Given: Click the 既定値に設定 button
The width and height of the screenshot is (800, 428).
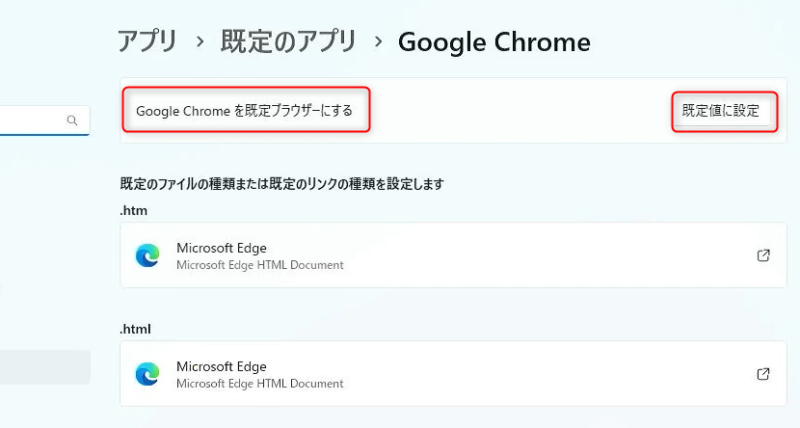Looking at the screenshot, I should tap(721, 111).
